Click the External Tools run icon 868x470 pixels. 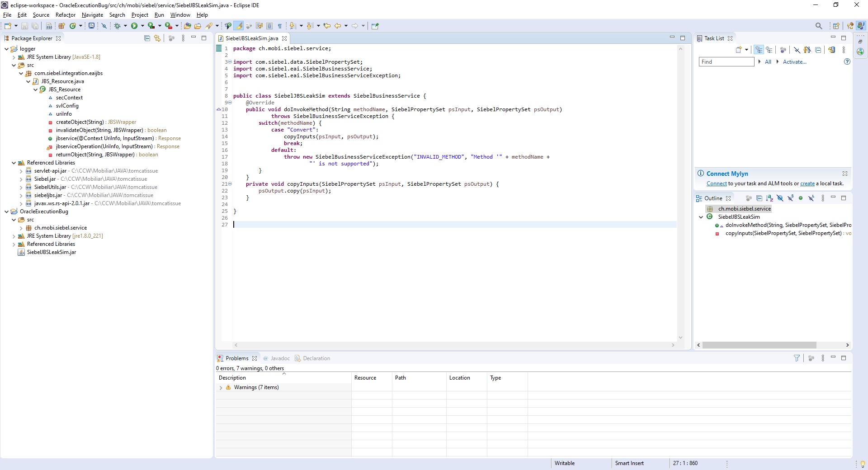[168, 26]
